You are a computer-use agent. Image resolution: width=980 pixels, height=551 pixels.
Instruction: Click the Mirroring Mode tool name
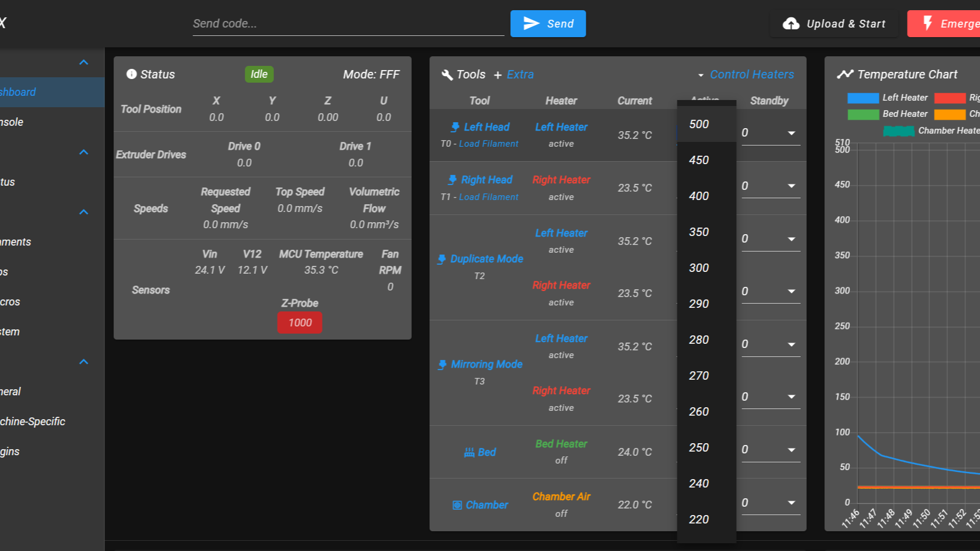click(487, 364)
